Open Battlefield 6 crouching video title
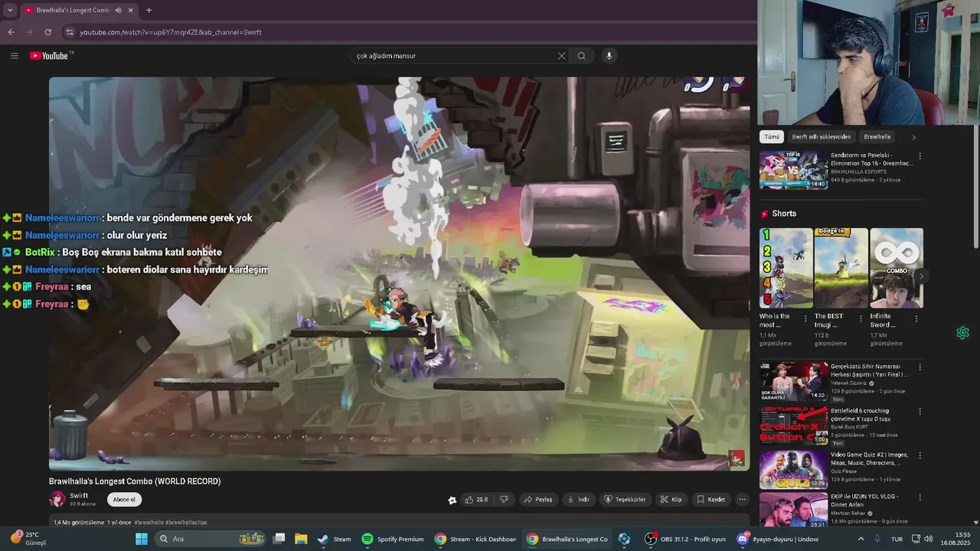The image size is (980, 551). coord(861,415)
